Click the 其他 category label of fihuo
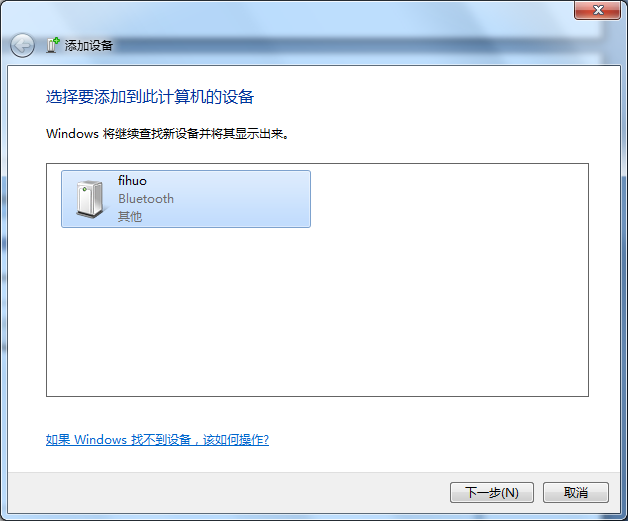Image resolution: width=628 pixels, height=521 pixels. (130, 217)
